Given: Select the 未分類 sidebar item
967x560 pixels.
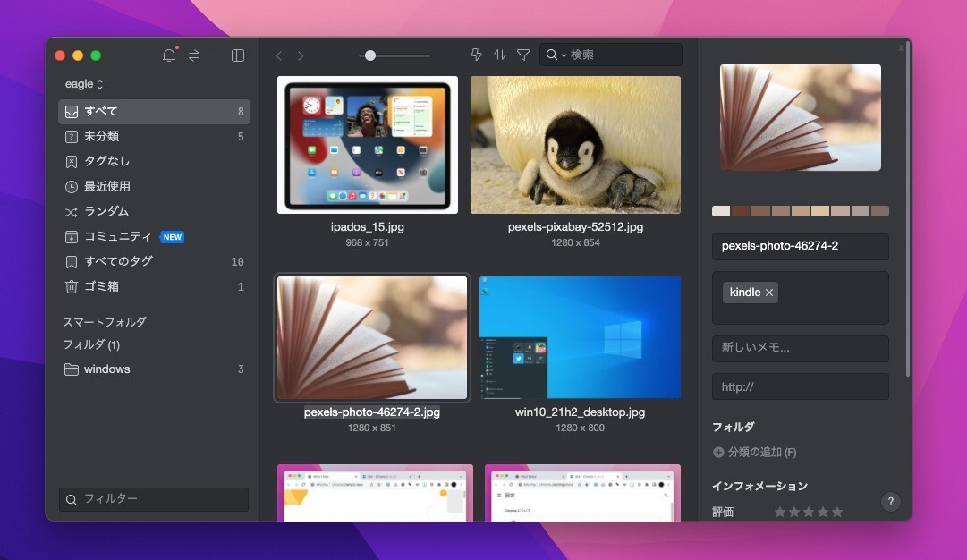Looking at the screenshot, I should point(154,136).
